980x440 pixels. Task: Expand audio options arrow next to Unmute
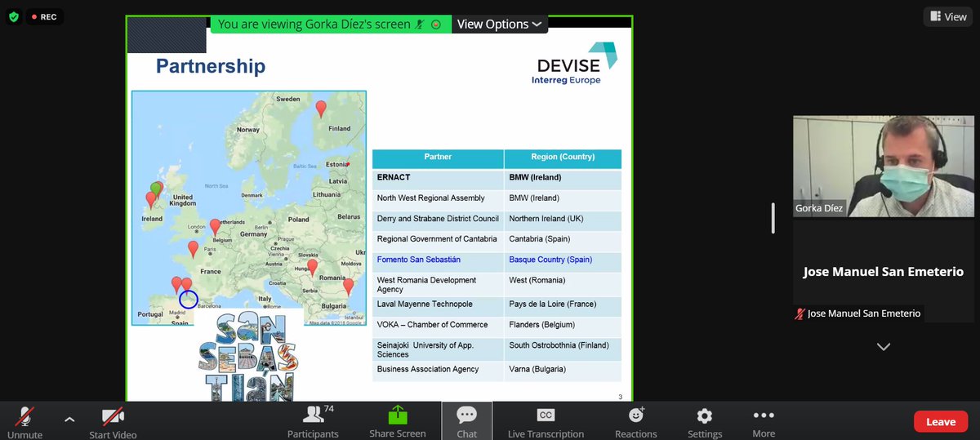[x=69, y=420]
